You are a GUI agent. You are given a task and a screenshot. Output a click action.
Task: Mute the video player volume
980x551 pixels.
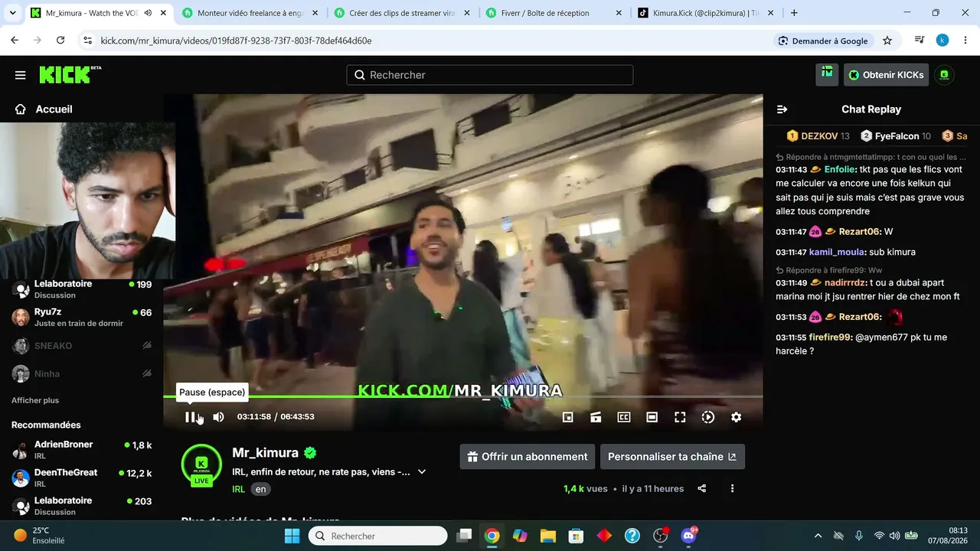pyautogui.click(x=219, y=417)
